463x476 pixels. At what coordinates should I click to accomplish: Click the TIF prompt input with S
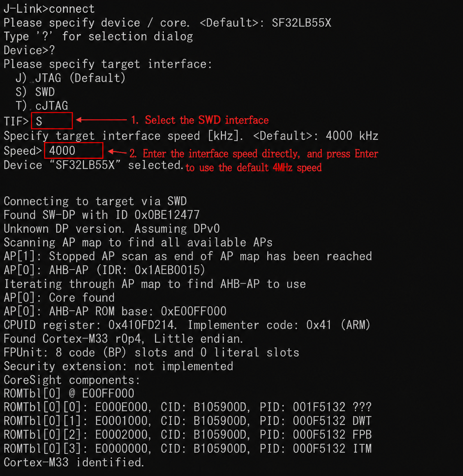(52, 121)
